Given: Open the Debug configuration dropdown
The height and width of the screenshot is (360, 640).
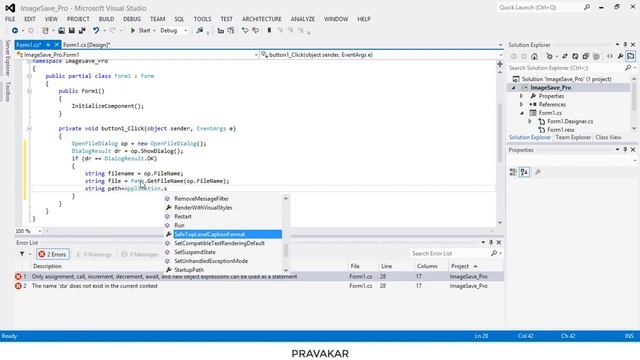Looking at the screenshot, I should coord(174,31).
